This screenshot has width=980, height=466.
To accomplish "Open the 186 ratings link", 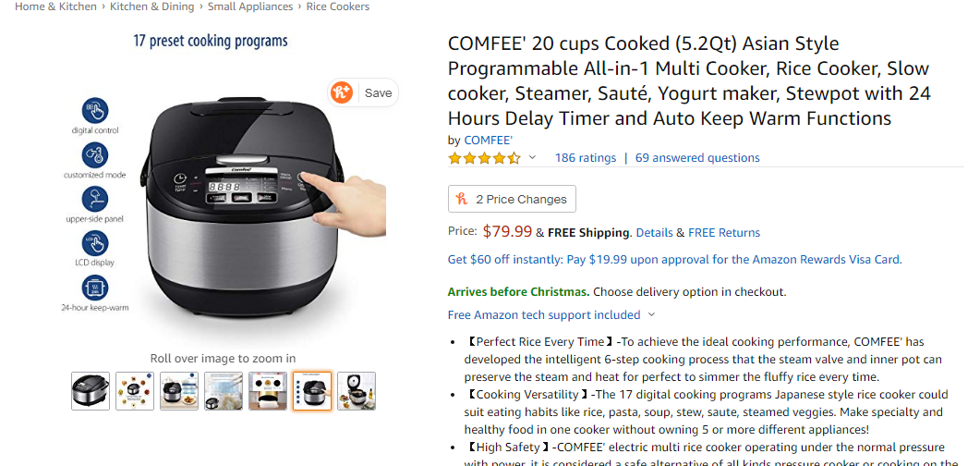I will click(585, 158).
